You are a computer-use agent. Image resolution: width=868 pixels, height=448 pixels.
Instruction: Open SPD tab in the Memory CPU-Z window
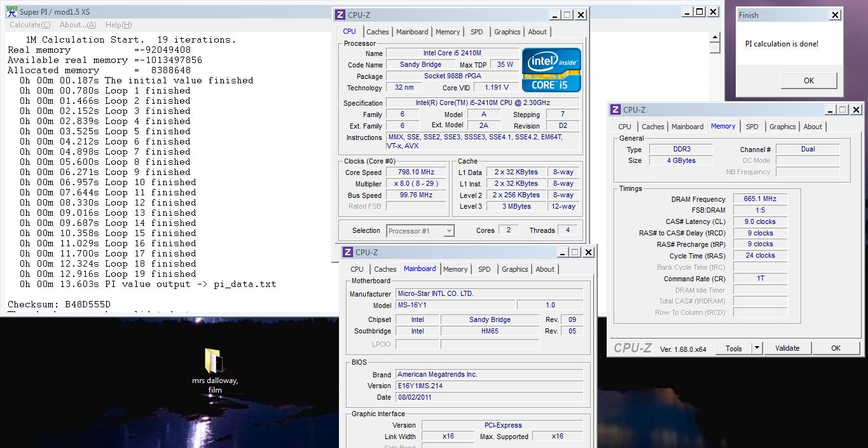(x=752, y=127)
